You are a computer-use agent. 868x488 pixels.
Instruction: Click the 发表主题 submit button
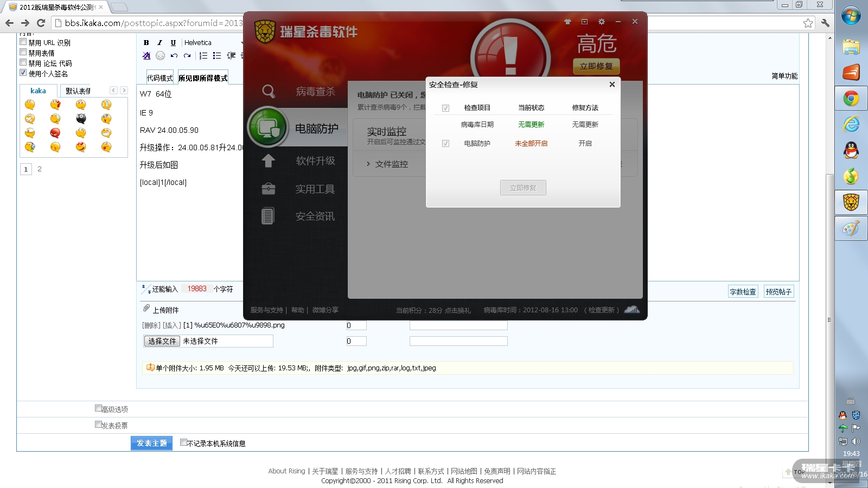click(151, 443)
